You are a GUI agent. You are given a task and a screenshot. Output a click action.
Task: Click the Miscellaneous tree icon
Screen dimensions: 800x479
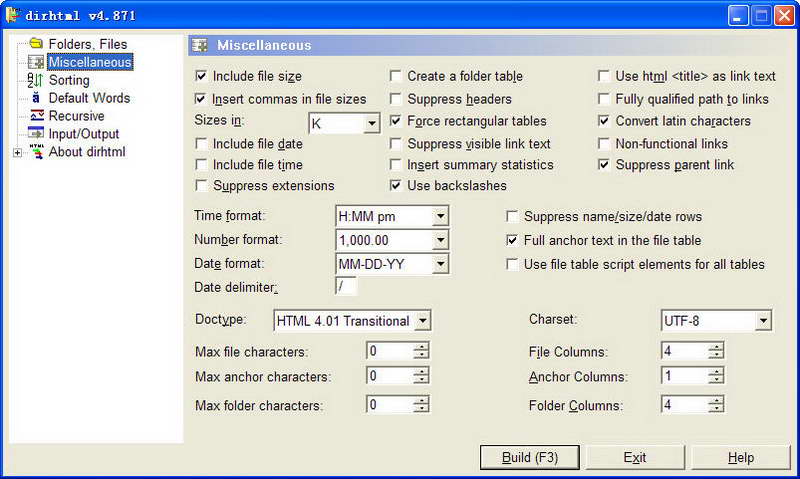click(x=36, y=62)
